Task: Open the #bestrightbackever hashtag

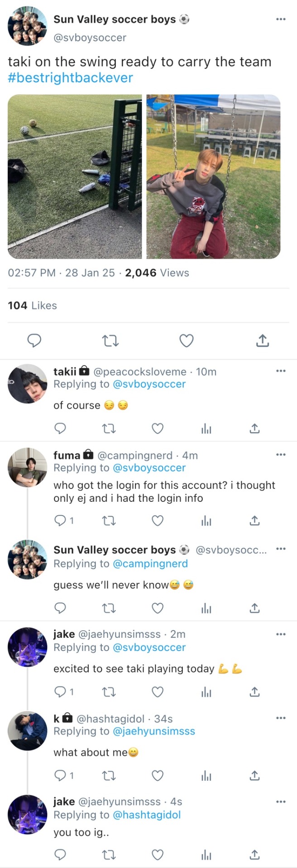Action: (x=71, y=78)
